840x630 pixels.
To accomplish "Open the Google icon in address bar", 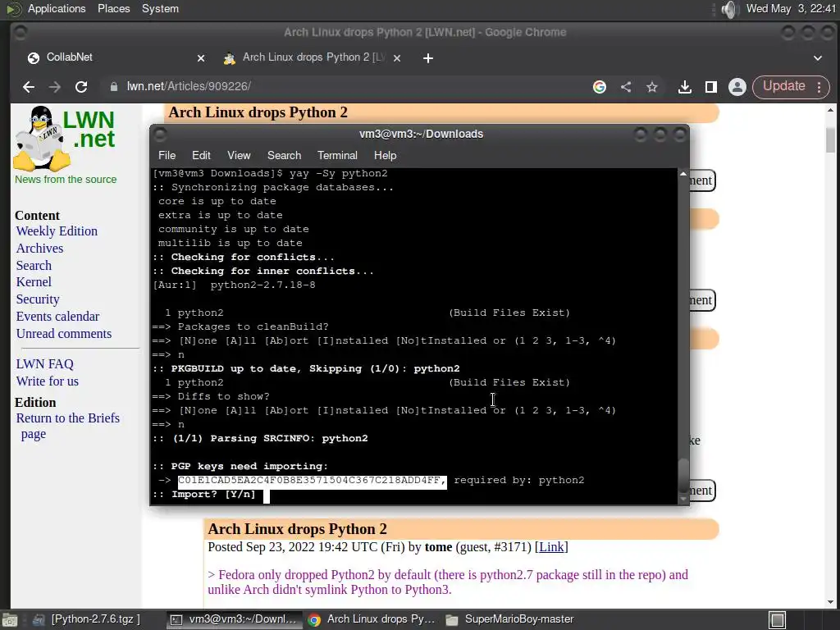I will [x=600, y=87].
